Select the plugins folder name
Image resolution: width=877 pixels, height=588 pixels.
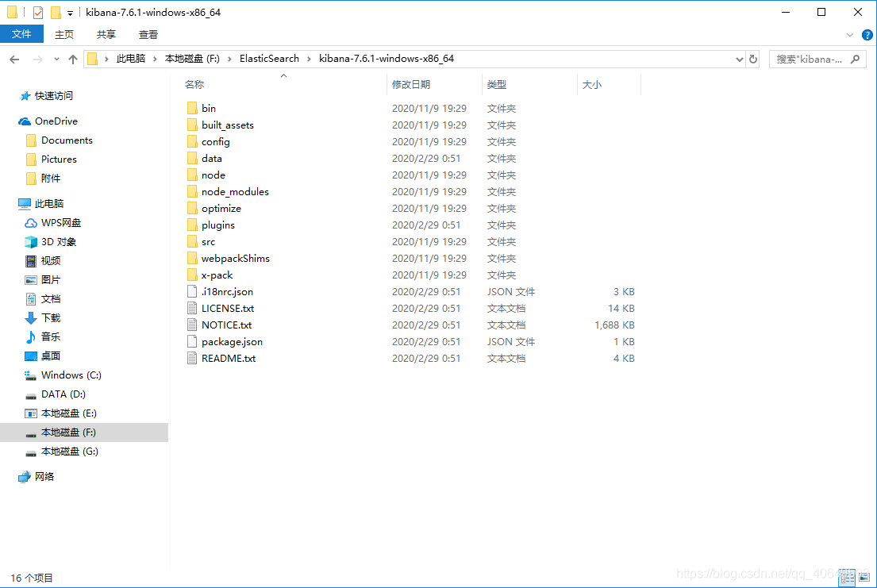point(218,225)
